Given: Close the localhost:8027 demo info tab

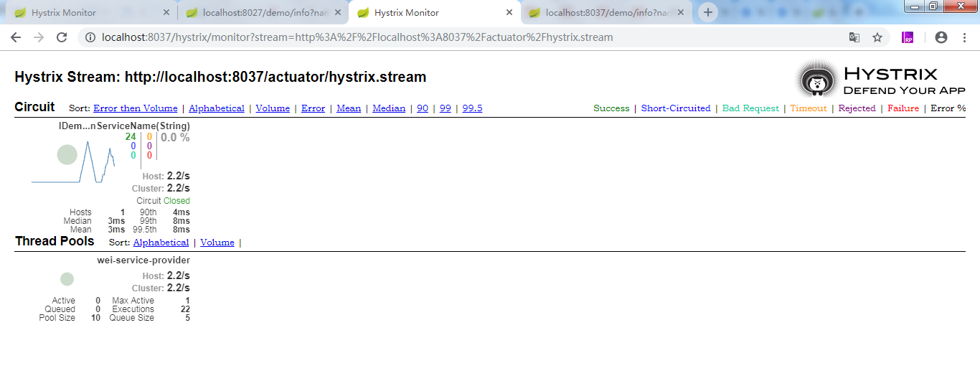Looking at the screenshot, I should pyautogui.click(x=338, y=13).
